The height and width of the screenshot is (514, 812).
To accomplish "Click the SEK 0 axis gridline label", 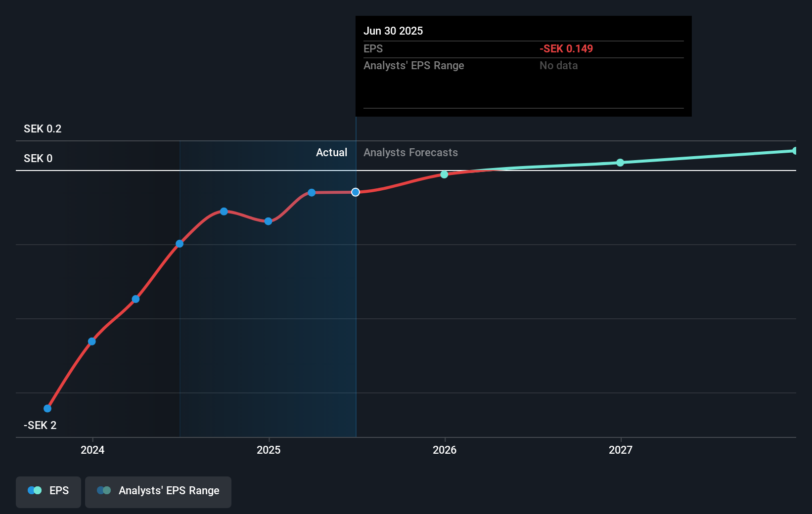I will [38, 158].
